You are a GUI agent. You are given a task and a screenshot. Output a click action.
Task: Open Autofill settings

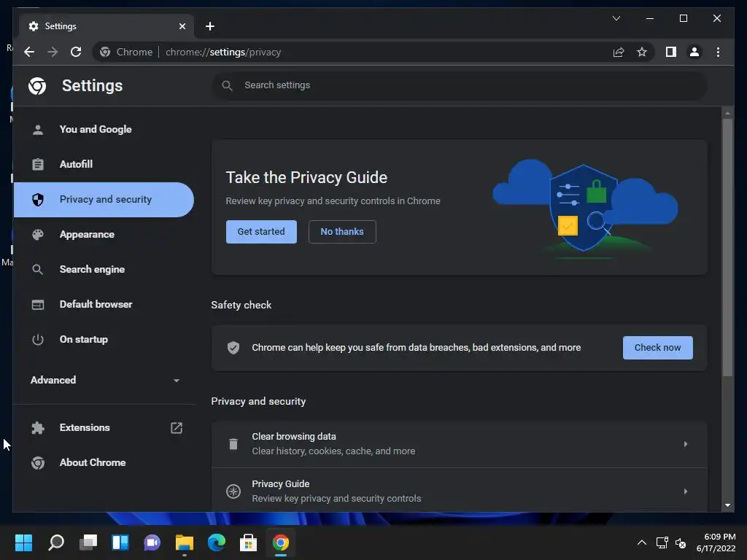104,164
